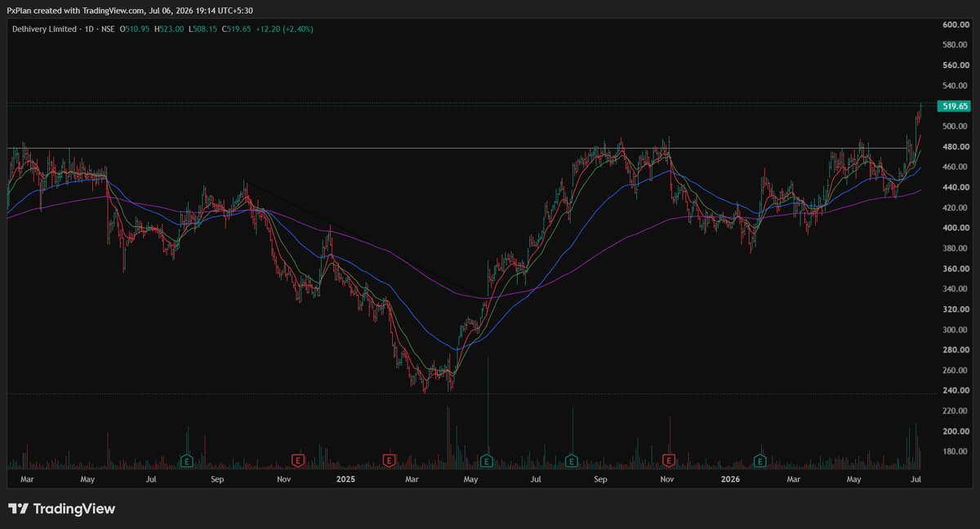Click the 480.00 price axis label

click(955, 147)
